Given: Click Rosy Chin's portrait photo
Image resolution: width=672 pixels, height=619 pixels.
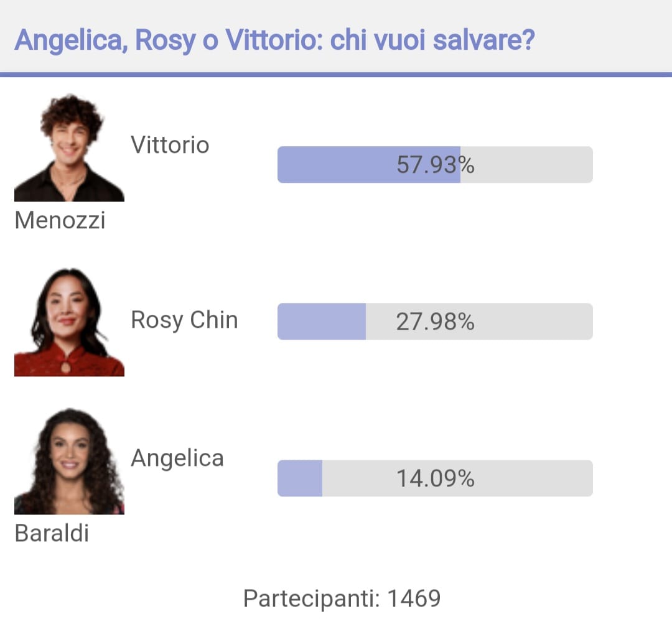Looking at the screenshot, I should (x=70, y=322).
